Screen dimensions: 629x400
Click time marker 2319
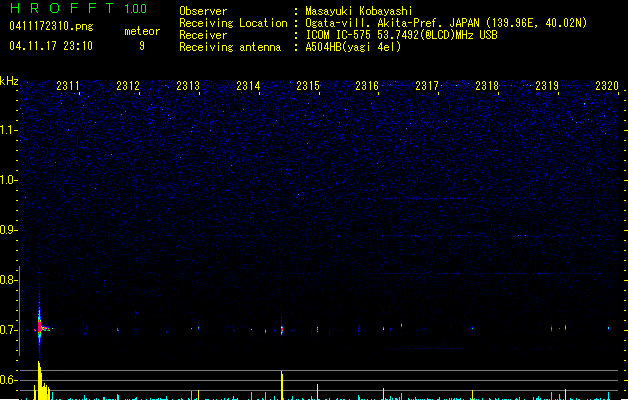547,86
